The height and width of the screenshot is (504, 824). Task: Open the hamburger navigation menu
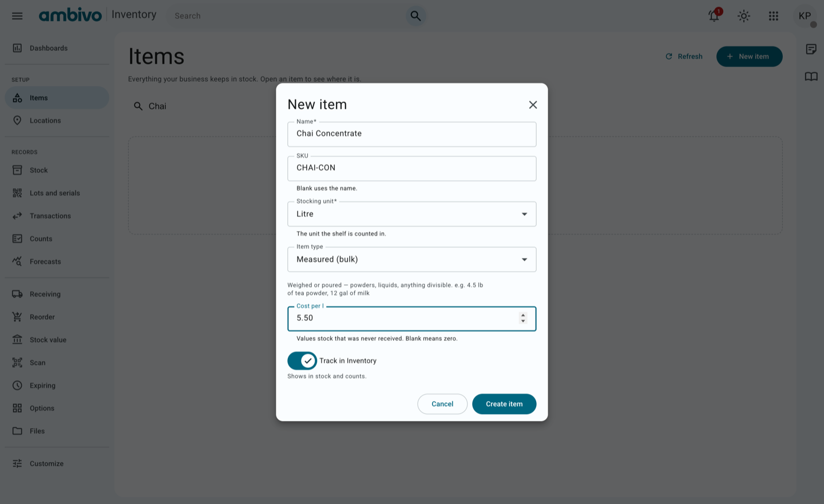[x=17, y=16]
